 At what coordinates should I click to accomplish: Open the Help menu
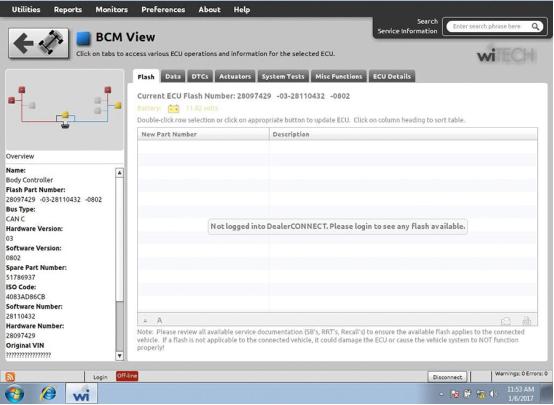[242, 10]
